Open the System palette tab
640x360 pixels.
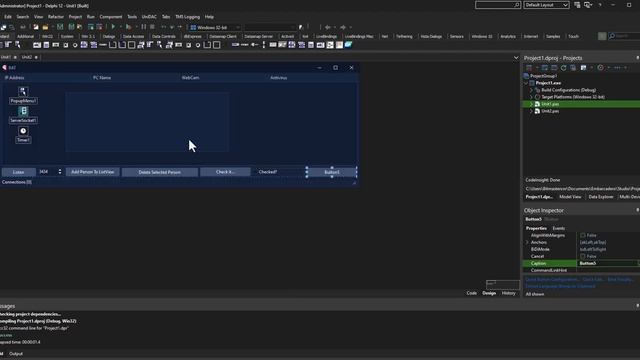pyautogui.click(x=67, y=36)
